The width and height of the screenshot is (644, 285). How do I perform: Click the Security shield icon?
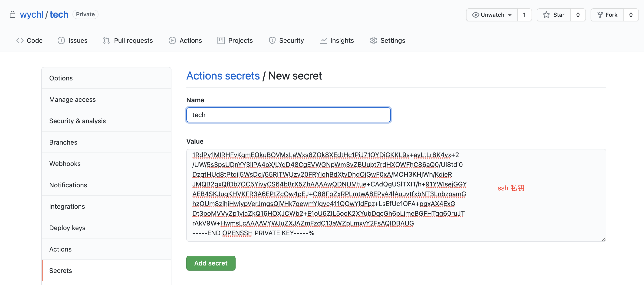(x=272, y=40)
